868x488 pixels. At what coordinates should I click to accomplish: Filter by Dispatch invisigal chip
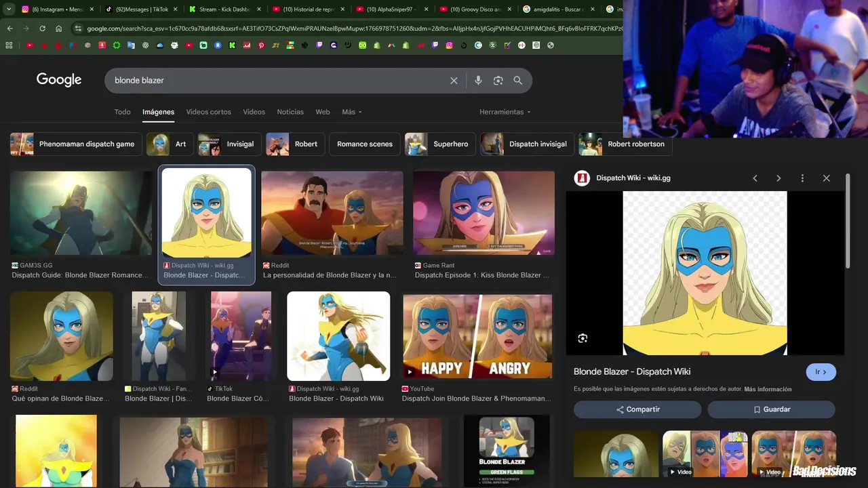527,144
